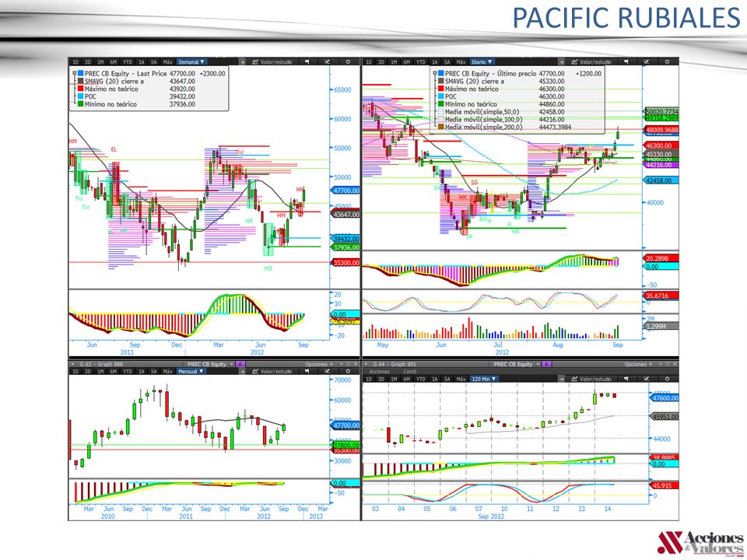The image size is (747, 560).
Task: Click 47700.00 price label on Semanal axis
Action: click(345, 190)
